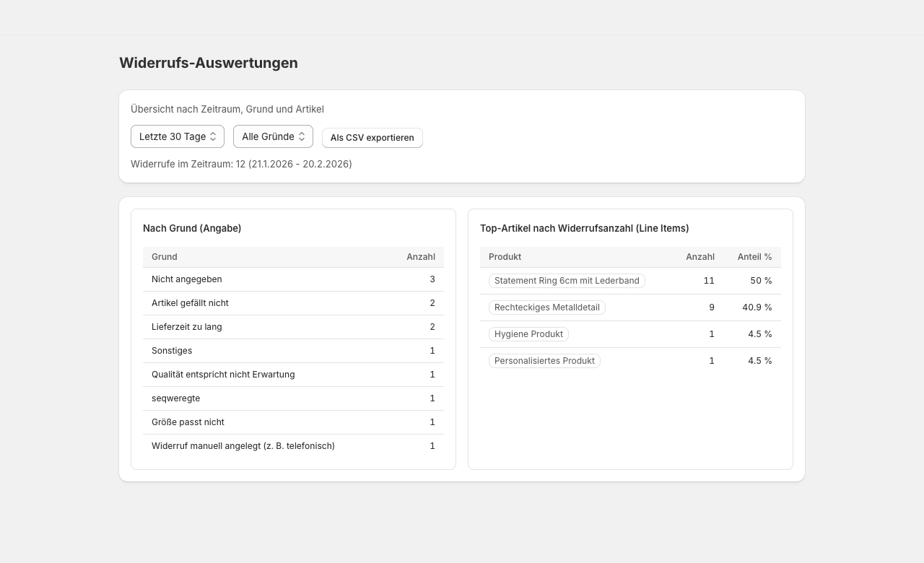Click the 'Anzahl' header in reasons table
Viewport: 924px width, 563px height.
pyautogui.click(x=420, y=257)
